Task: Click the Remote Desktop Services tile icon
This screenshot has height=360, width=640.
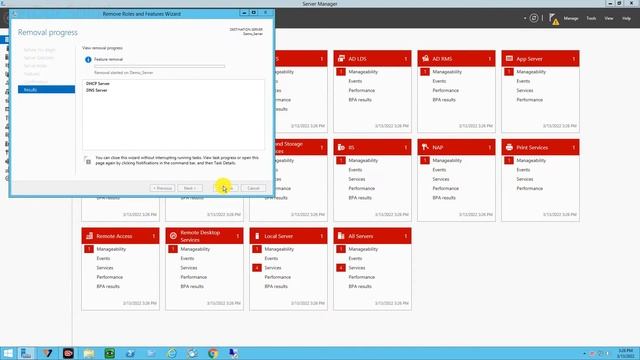Action: 173,236
